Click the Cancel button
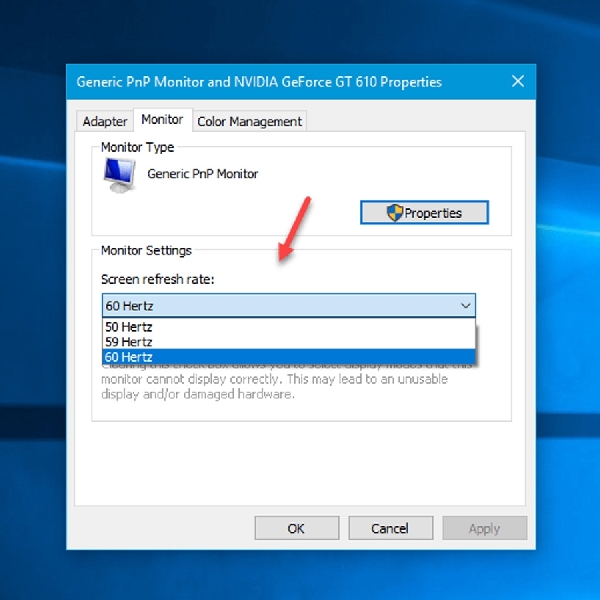Viewport: 600px width, 600px height. pos(390,528)
